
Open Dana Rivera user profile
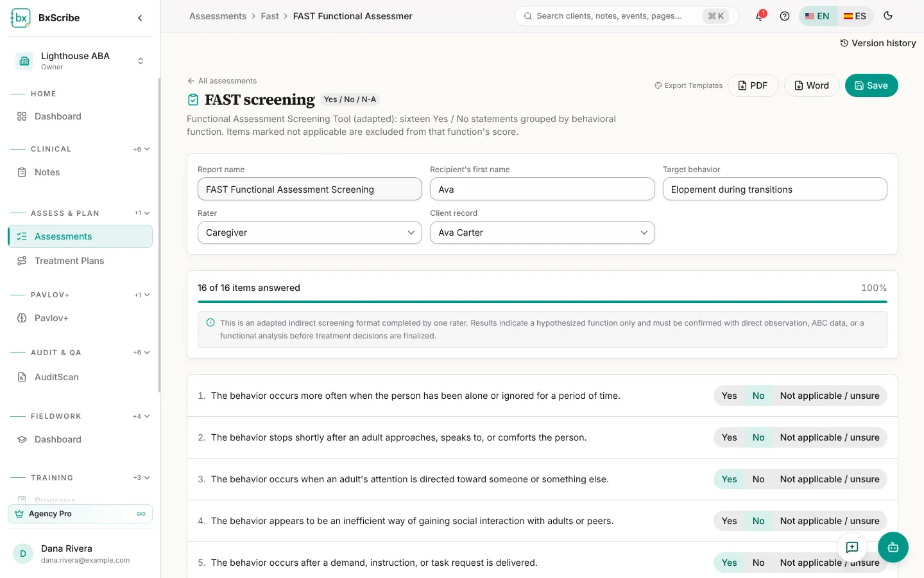point(80,554)
